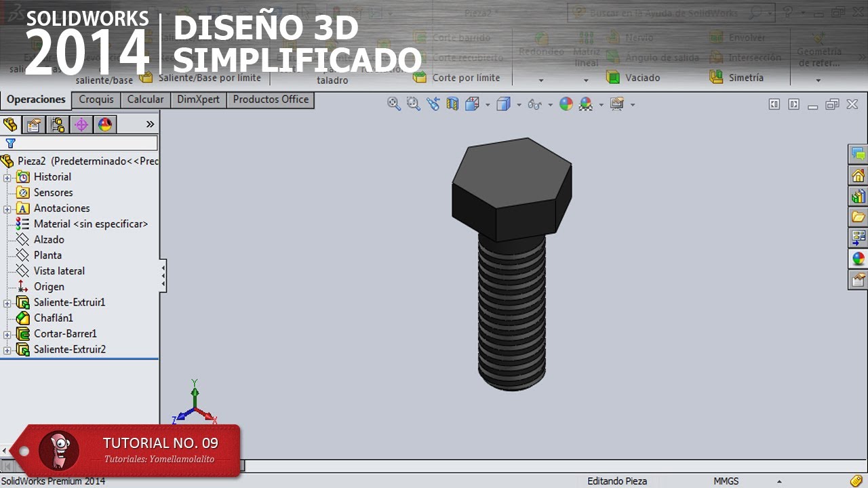
Task: Expand the Cortar-Barrer1 feature
Action: [x=7, y=334]
